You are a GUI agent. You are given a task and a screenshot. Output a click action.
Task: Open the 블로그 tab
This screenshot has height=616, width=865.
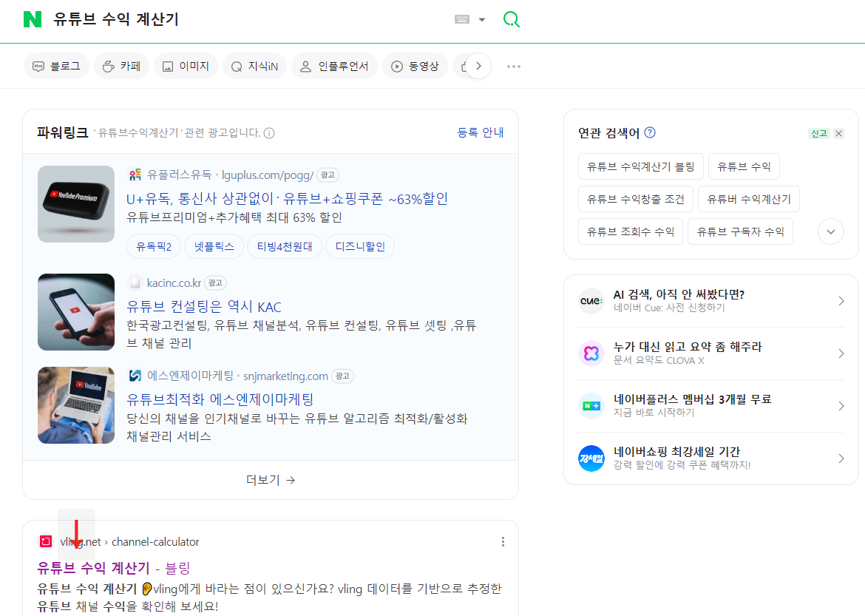(x=56, y=67)
